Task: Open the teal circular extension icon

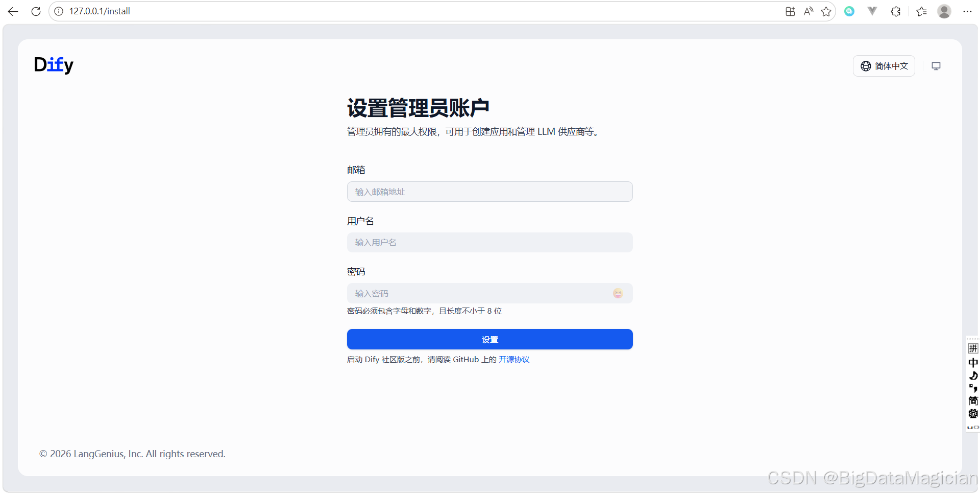Action: [x=849, y=11]
